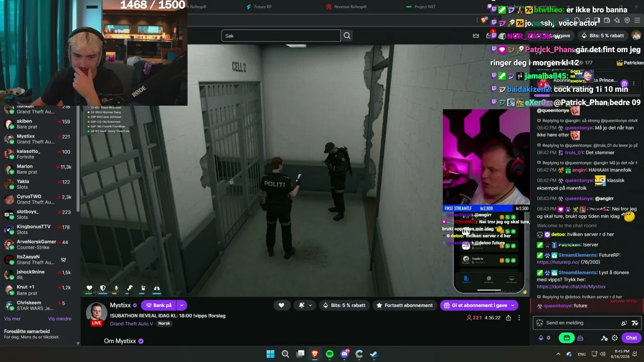Screen dimensions: 644x362
Task: Collapse followed channels with Vis mindre
Action: (60, 319)
